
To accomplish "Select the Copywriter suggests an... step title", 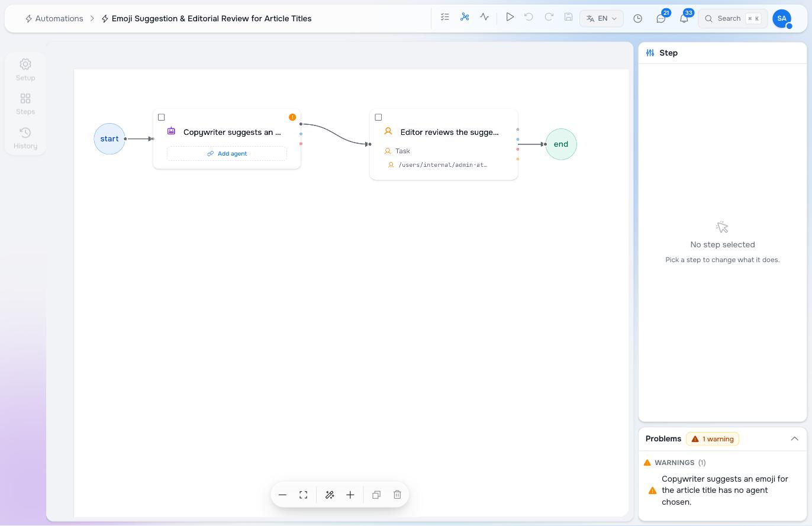I will (x=232, y=132).
